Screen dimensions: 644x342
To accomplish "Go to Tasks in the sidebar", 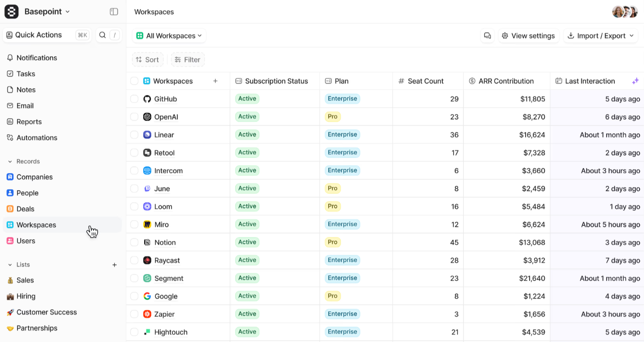I will tap(62, 74).
